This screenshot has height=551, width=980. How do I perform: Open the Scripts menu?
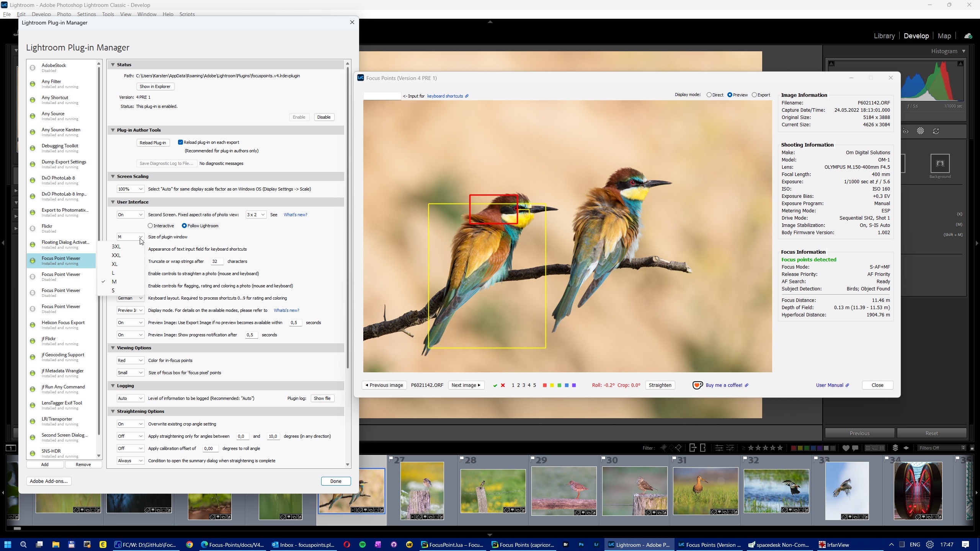click(187, 14)
